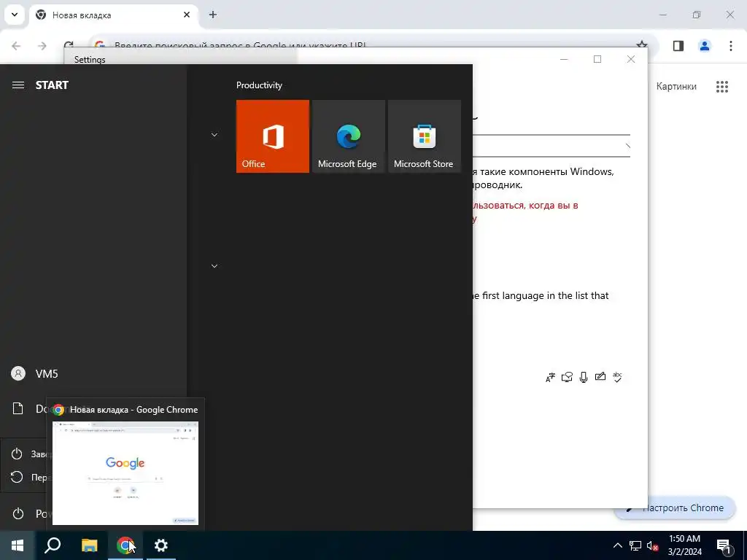
Task: Open File Explorer from the taskbar
Action: pos(89,545)
